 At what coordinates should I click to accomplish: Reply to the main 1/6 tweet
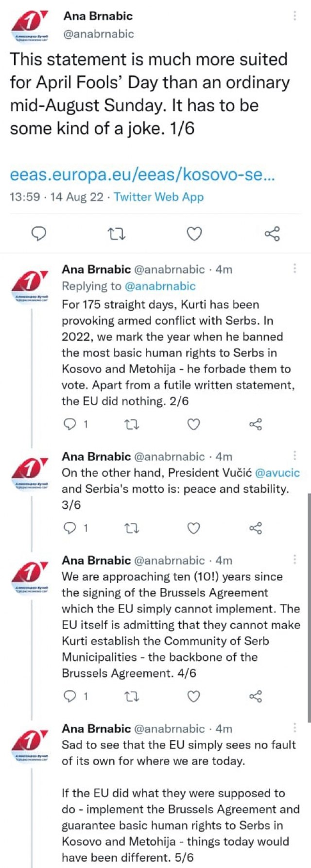pyautogui.click(x=39, y=234)
